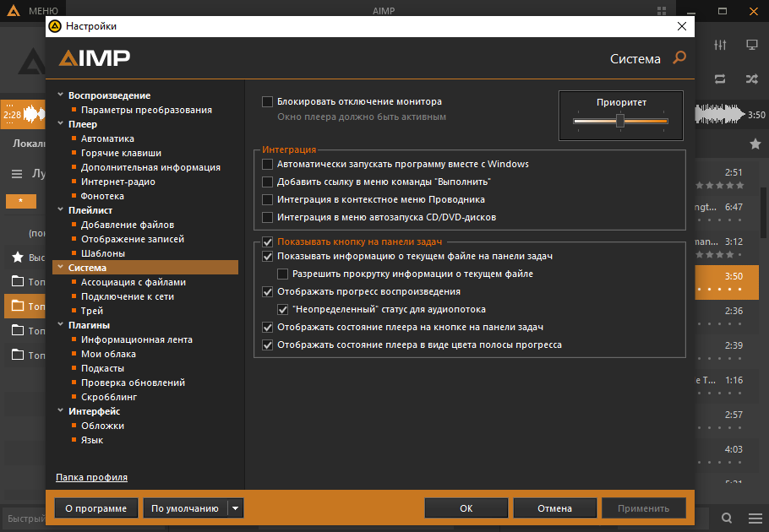The image size is (769, 532).
Task: Open the bottom-right hamburger menu in main window
Action: pos(755,518)
